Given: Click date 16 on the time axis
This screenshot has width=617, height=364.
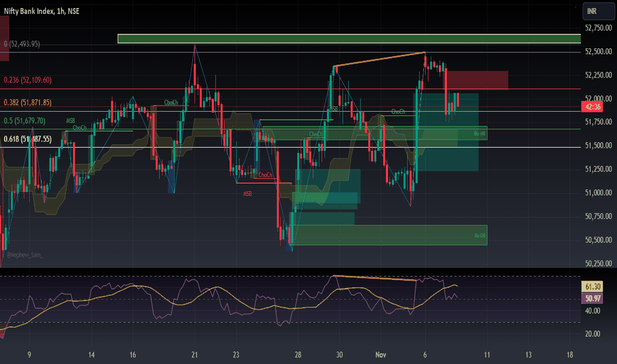Looking at the screenshot, I should coord(132,355).
